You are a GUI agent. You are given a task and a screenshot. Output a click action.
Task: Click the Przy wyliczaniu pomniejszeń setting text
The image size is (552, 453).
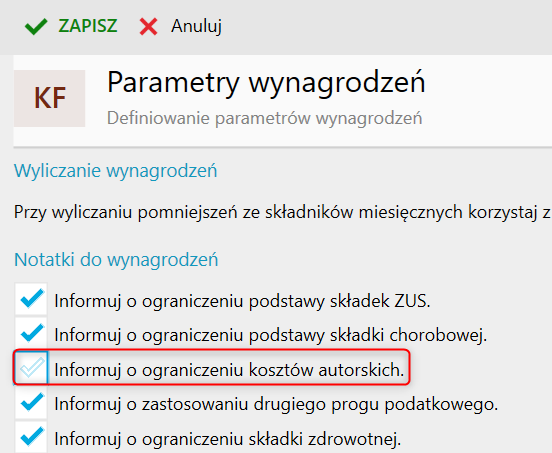282,212
